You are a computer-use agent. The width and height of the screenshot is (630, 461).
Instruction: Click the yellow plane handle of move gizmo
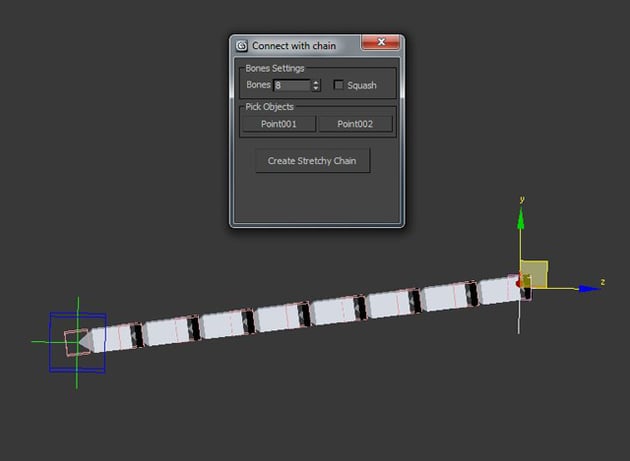(535, 273)
